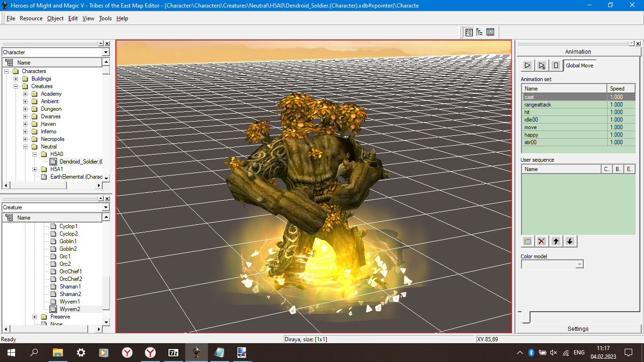Toggle the first panel view toolbar icon

(469, 32)
